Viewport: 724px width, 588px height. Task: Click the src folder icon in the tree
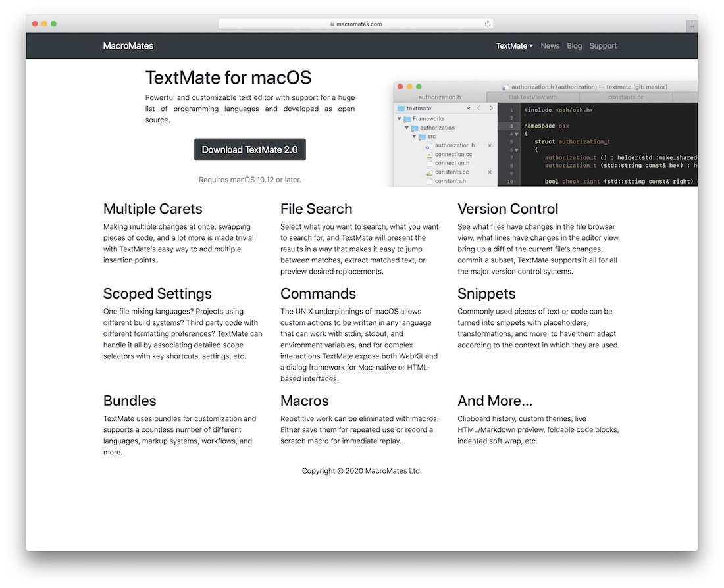[x=422, y=137]
